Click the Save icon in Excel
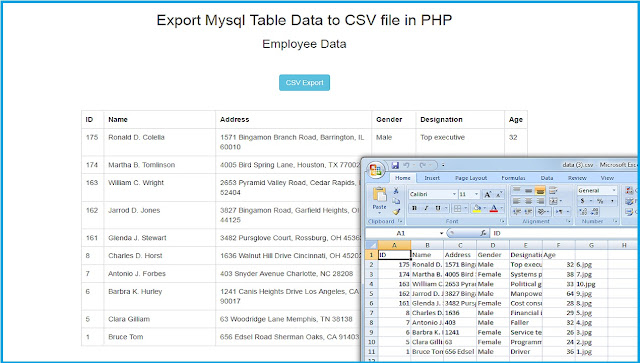 395,165
